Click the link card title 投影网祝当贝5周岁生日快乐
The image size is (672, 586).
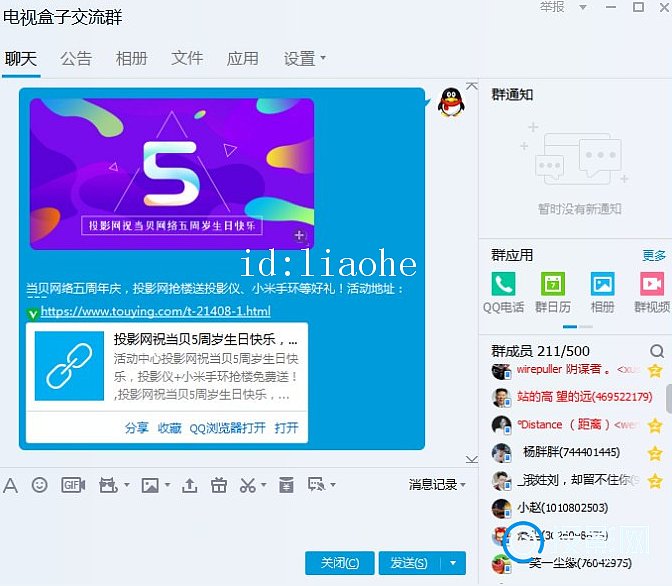(205, 340)
